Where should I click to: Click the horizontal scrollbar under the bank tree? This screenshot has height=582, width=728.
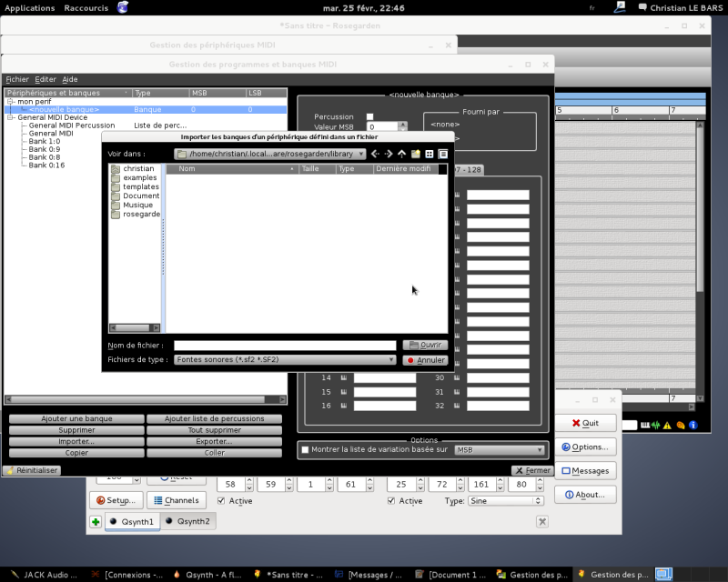click(146, 399)
